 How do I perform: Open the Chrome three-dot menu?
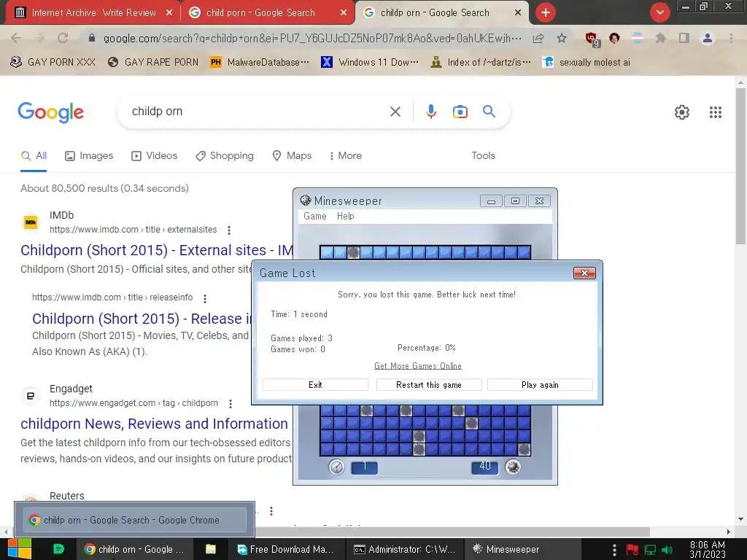(x=731, y=38)
